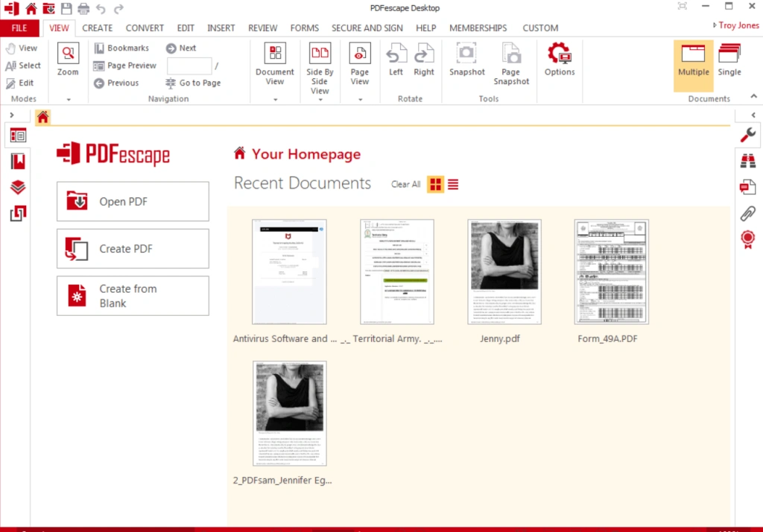This screenshot has width=763, height=532.
Task: Click the Home icon in quick access toolbar
Action: [x=31, y=8]
